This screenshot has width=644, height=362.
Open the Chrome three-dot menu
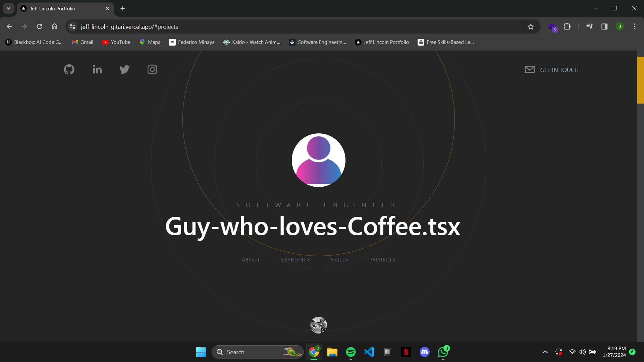click(x=635, y=26)
